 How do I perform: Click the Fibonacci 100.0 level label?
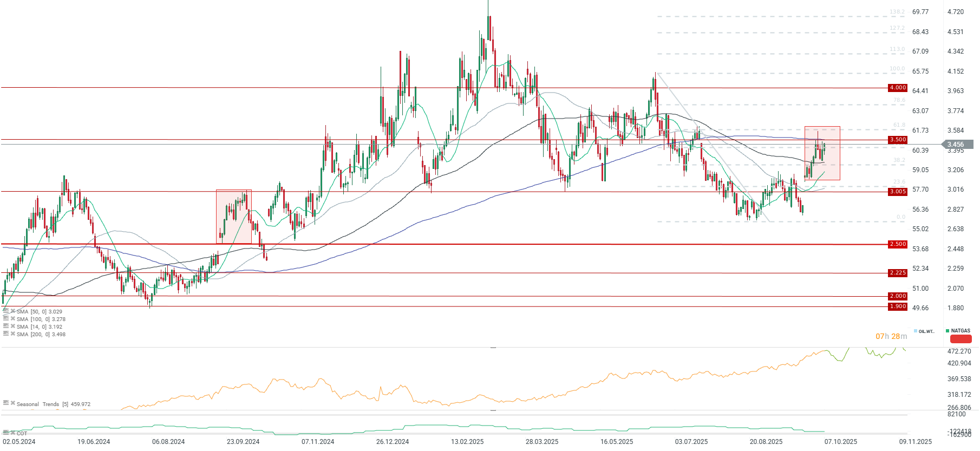897,69
